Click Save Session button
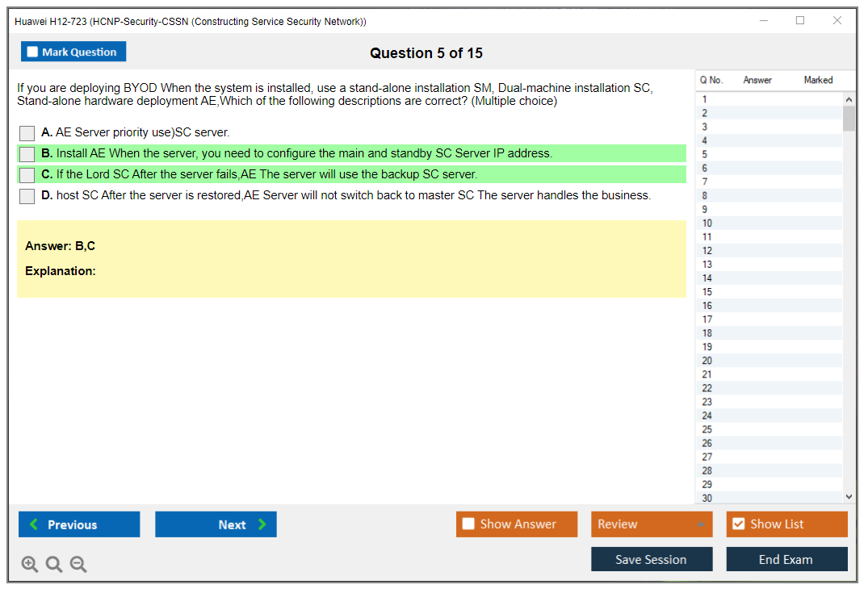The width and height of the screenshot is (868, 593). (651, 559)
